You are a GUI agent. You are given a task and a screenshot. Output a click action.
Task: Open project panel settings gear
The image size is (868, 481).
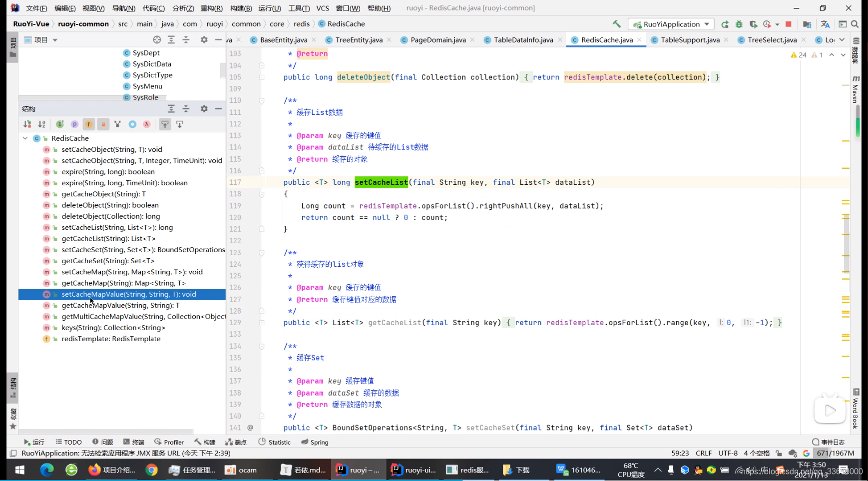pyautogui.click(x=204, y=39)
